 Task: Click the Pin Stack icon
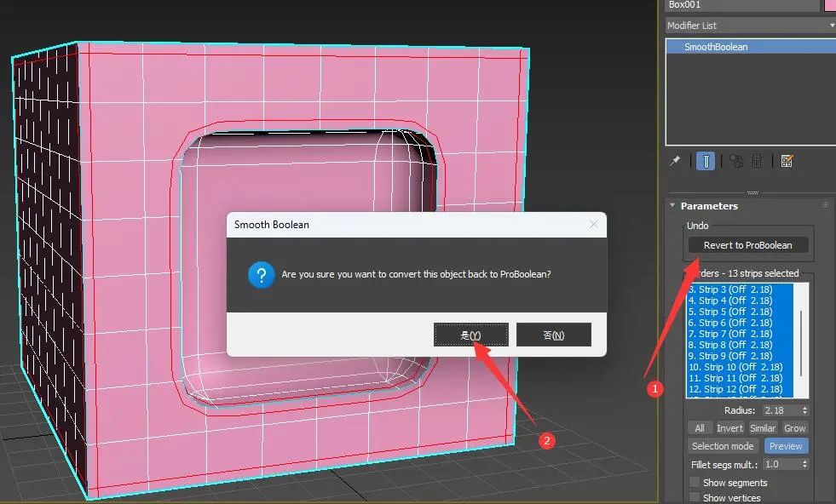click(675, 161)
